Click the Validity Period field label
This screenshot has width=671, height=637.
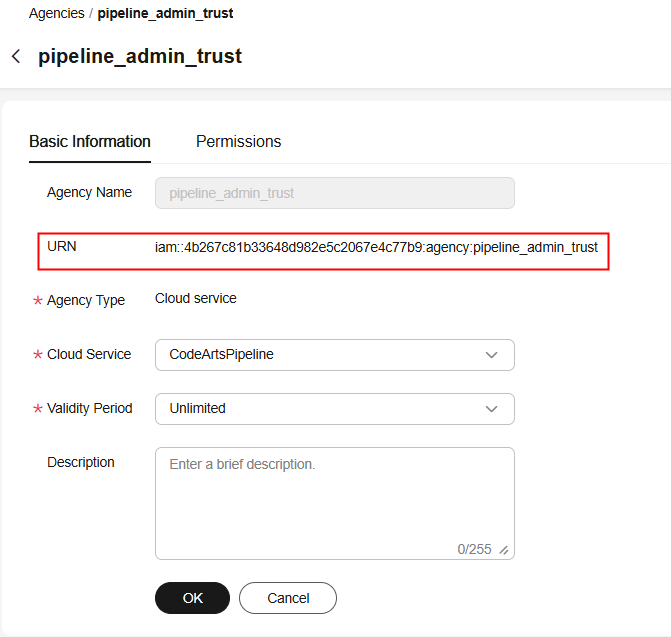(90, 408)
